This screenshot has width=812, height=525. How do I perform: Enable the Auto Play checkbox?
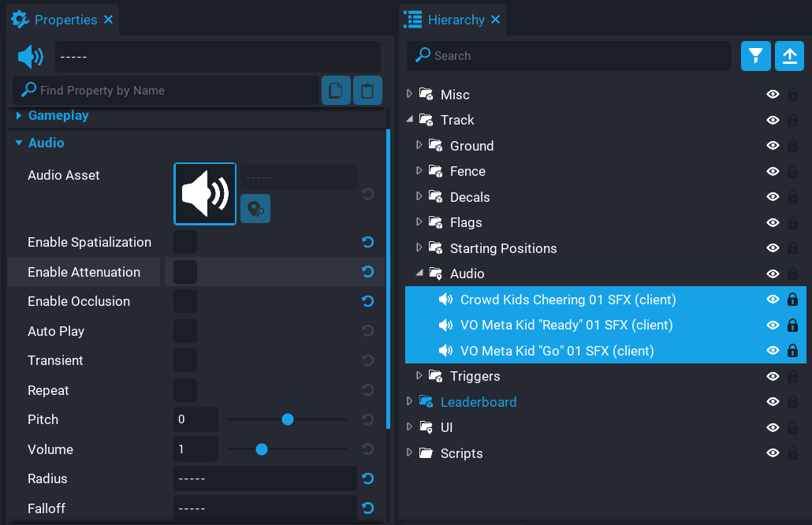pyautogui.click(x=185, y=331)
